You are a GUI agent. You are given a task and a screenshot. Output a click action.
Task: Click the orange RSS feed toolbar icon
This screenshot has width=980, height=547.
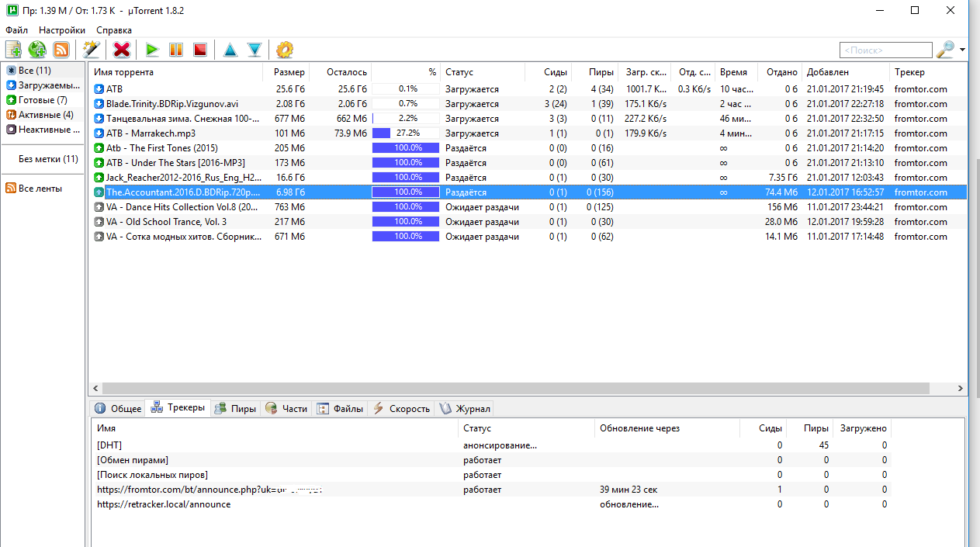coord(61,50)
